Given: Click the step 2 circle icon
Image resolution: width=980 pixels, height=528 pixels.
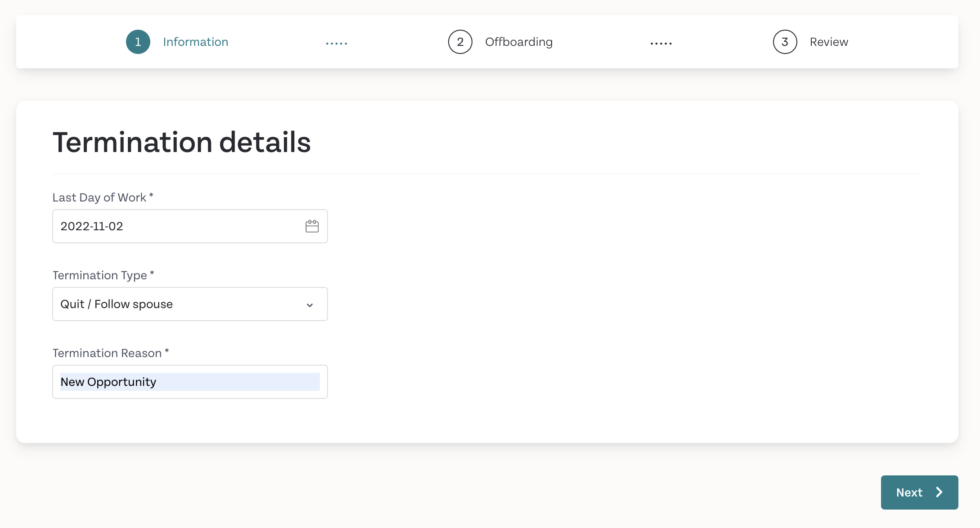Looking at the screenshot, I should (460, 42).
